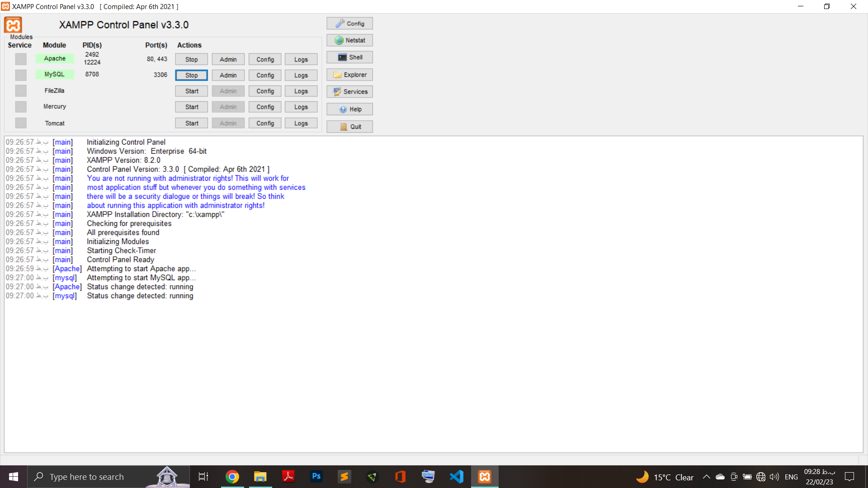The width and height of the screenshot is (868, 488).
Task: Click 'Attempting to start MySQL app...' log line
Action: 141,277
